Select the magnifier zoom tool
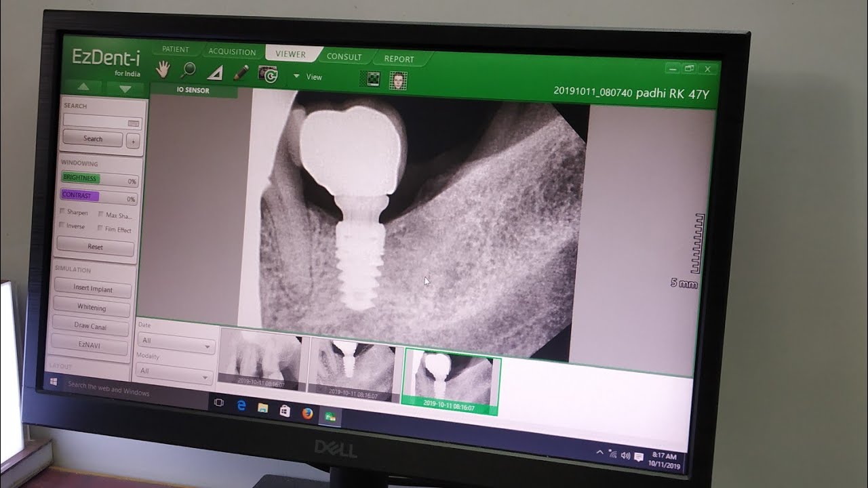Screen dimensions: 868x488 click(188, 70)
